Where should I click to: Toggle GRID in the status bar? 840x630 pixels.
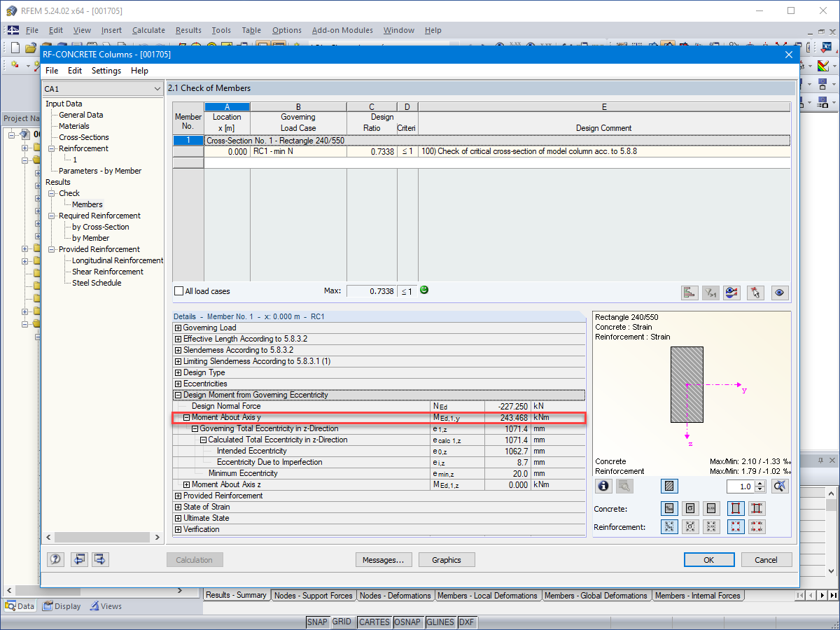pyautogui.click(x=342, y=622)
